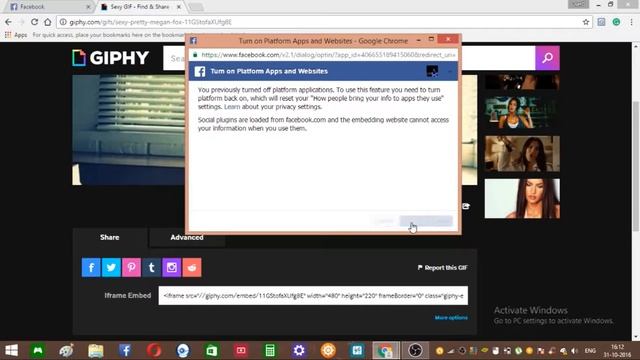Click the profile picture in Facebook dialog header

[432, 71]
